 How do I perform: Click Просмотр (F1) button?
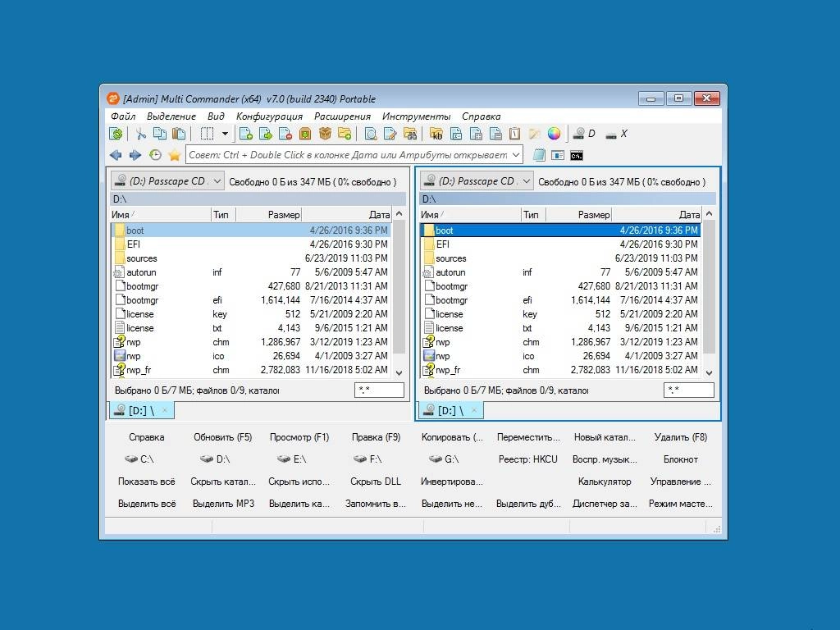(299, 437)
